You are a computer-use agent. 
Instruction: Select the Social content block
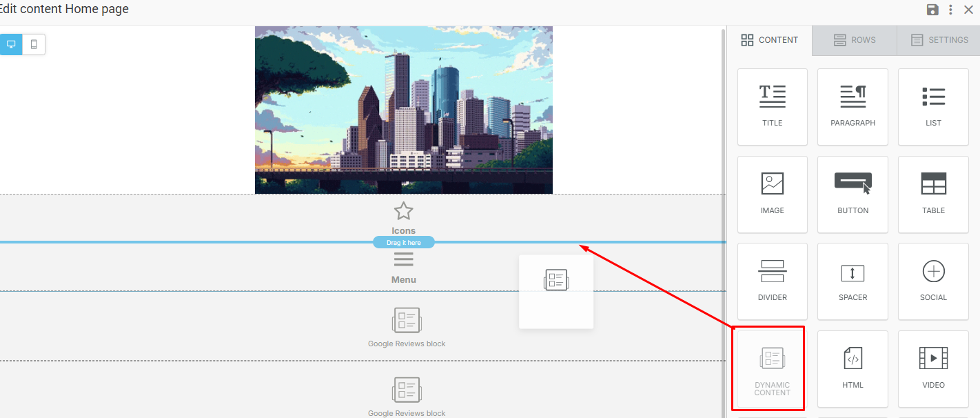[x=933, y=281]
